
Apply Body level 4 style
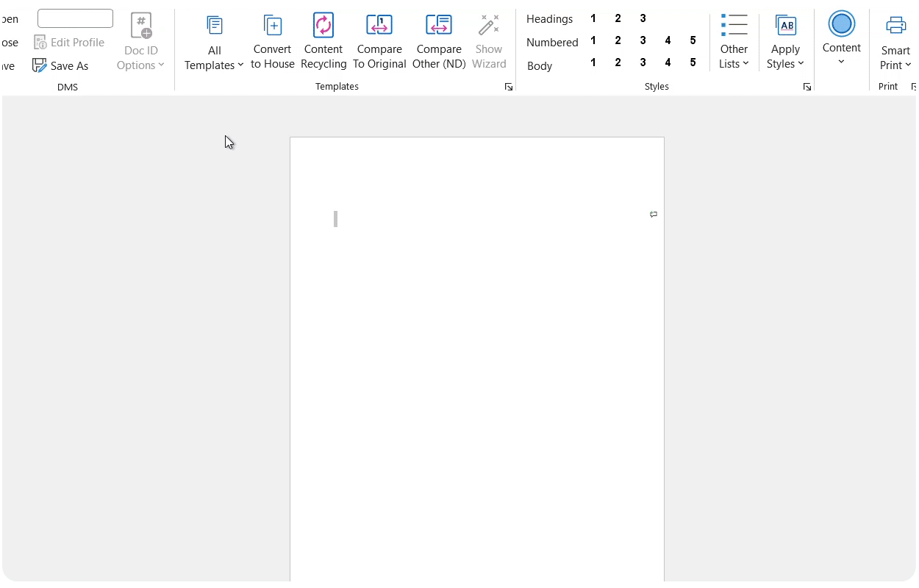pos(668,62)
